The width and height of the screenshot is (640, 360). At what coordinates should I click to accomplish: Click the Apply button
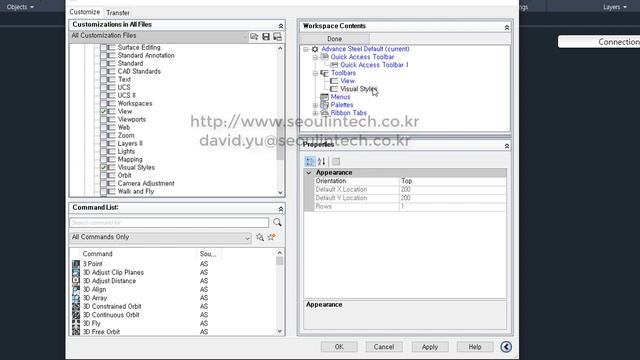click(x=430, y=347)
